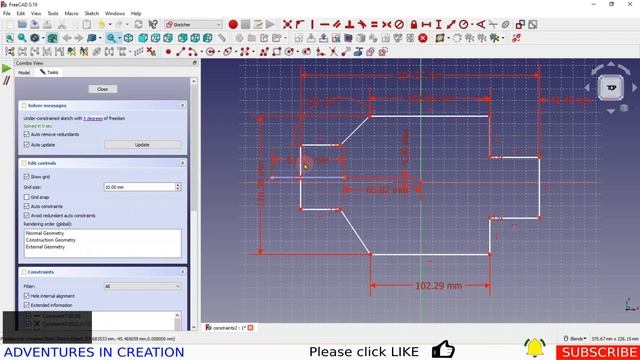Collapse the Constraints section

tap(182, 272)
